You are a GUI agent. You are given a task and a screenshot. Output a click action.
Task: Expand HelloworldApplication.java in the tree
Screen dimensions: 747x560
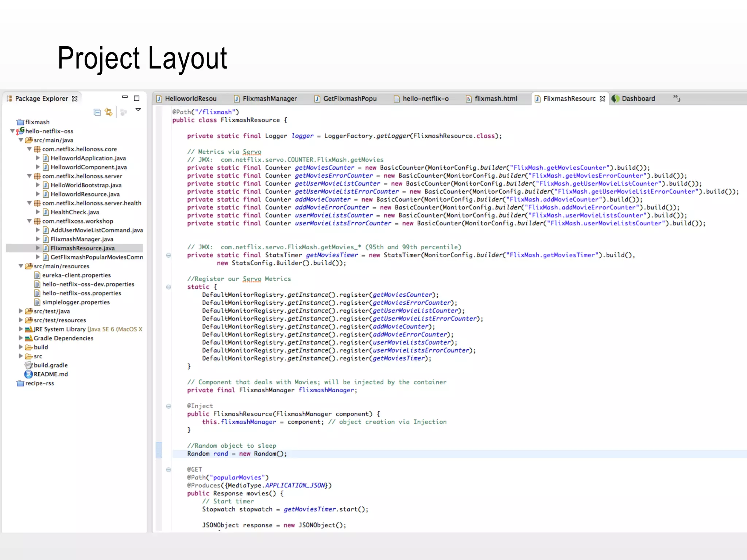38,158
